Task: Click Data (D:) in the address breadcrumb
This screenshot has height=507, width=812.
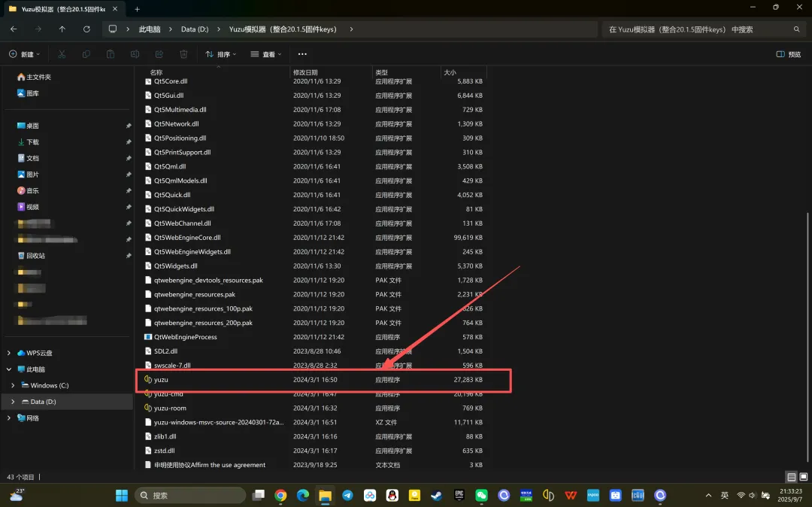Action: click(x=194, y=29)
